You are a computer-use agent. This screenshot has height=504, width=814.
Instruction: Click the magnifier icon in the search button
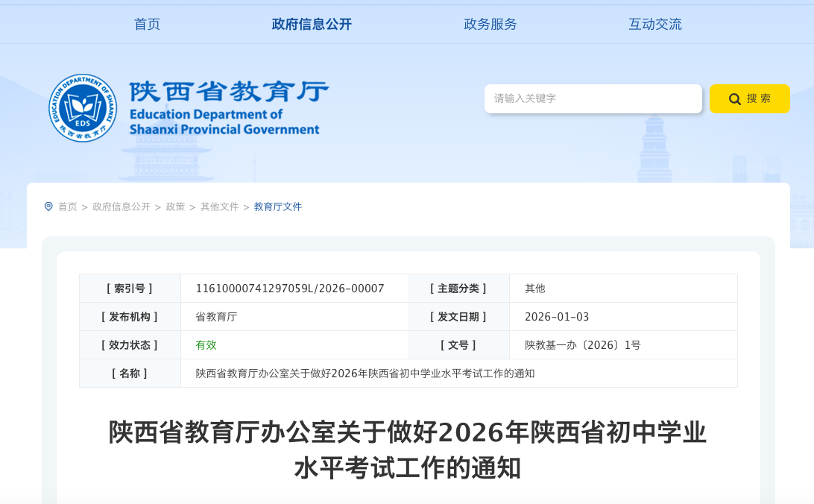[x=734, y=99]
